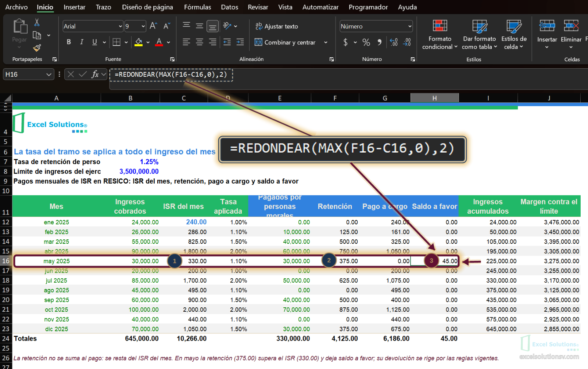Open Número dialog launcher
Image resolution: width=588 pixels, height=369 pixels.
tap(413, 59)
